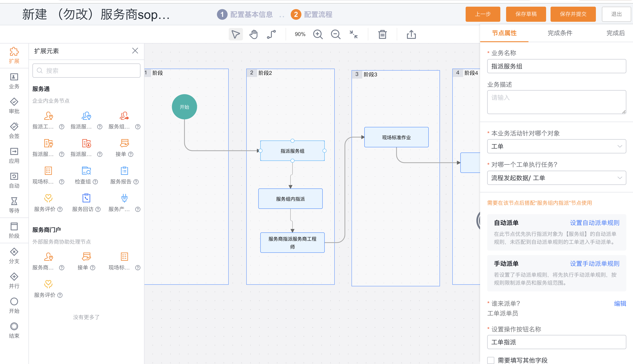Switch to the 完成后 tab

[x=615, y=33]
